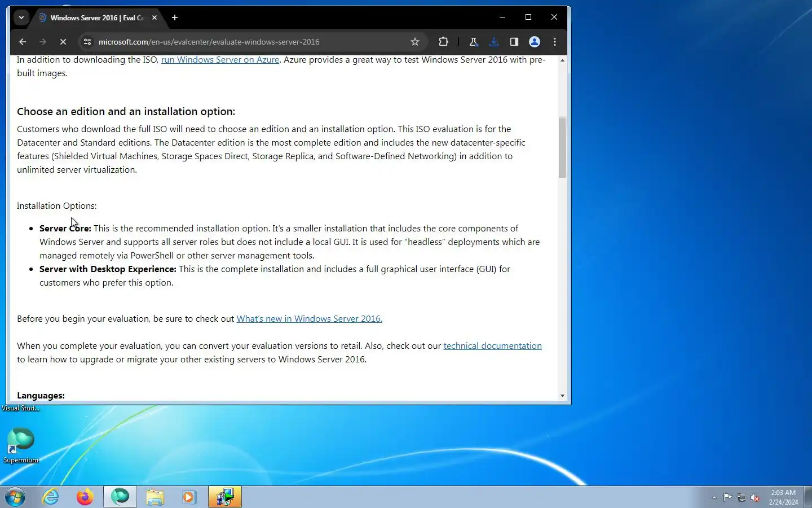Stop loading the page
Screen dimensions: 812x508
(x=63, y=42)
